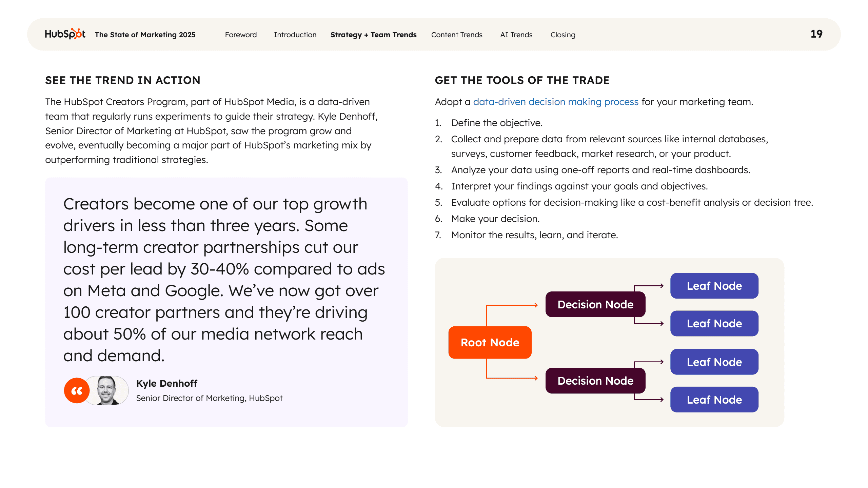Click the third Leaf Node from top
Viewport: 868px width, 488px height.
[714, 362]
